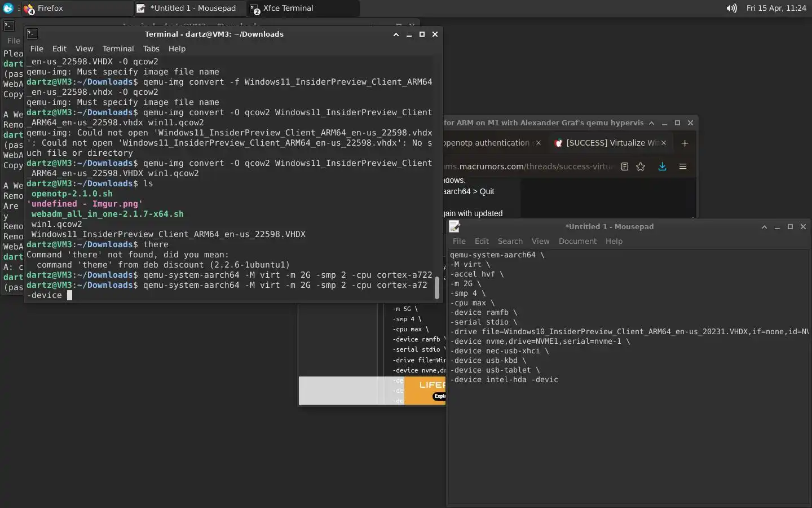812x508 pixels.
Task: Open Edit menu in front Terminal
Action: tap(59, 49)
